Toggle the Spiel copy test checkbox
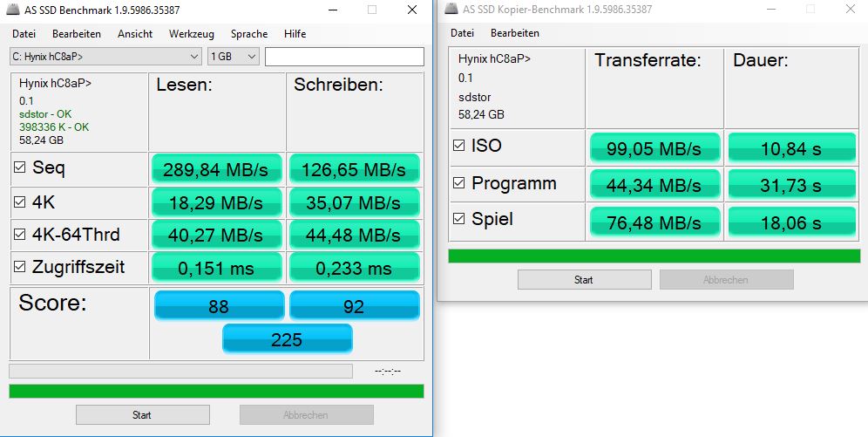 coord(459,219)
